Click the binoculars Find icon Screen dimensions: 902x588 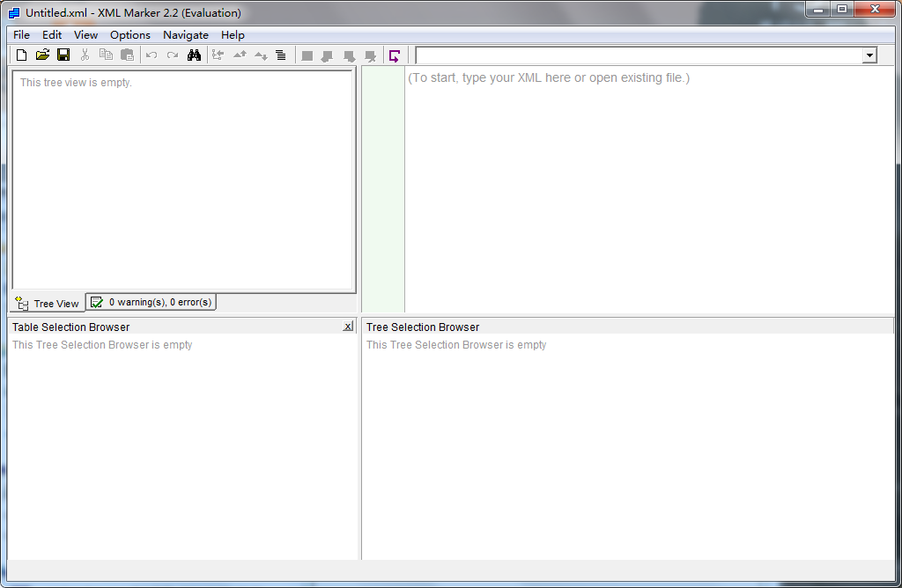coord(194,55)
